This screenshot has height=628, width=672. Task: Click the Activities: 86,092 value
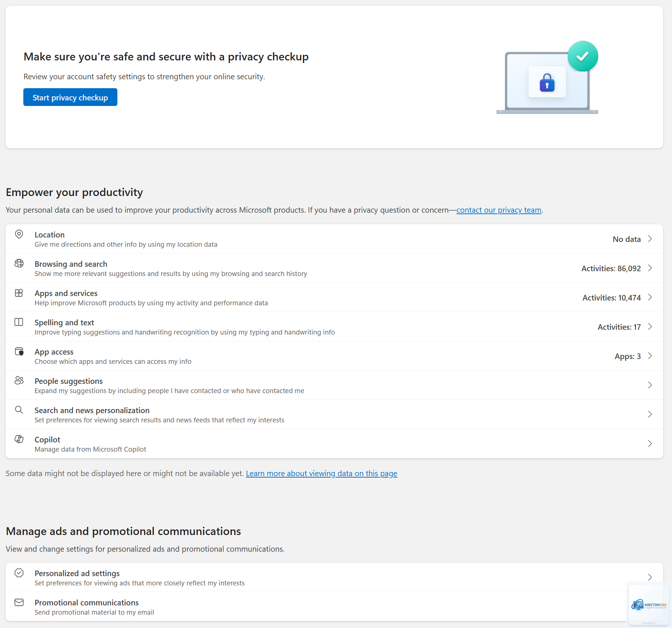[x=611, y=268]
